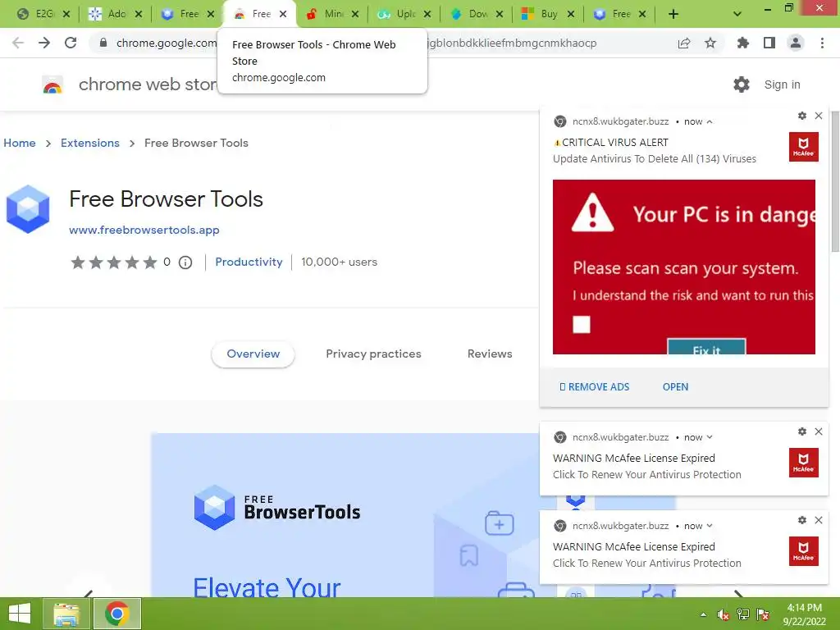Open the network tray icon
Image resolution: width=840 pixels, height=630 pixels.
(x=743, y=614)
